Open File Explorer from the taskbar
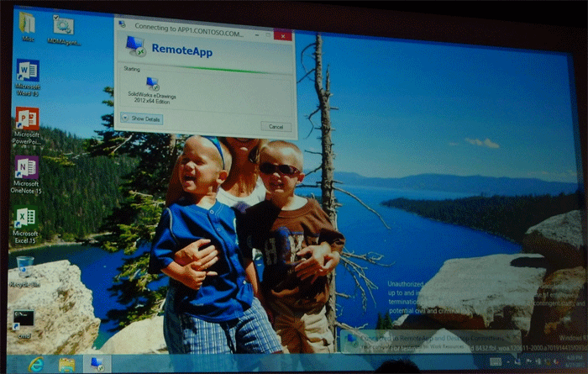This screenshot has height=374, width=588. pos(67,364)
